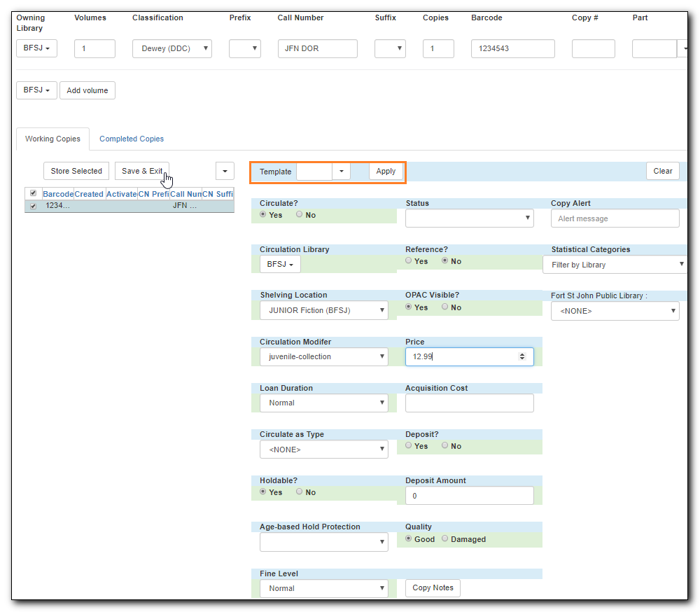Select Deposit? Yes radio

click(409, 445)
